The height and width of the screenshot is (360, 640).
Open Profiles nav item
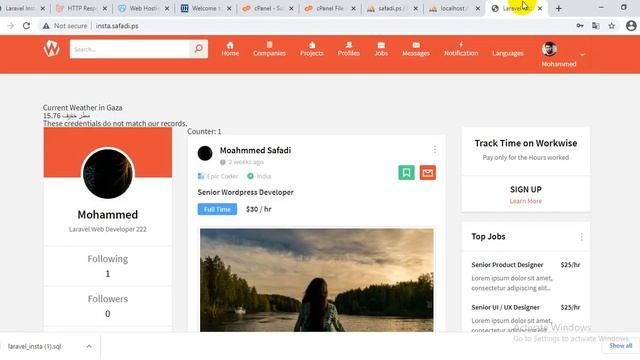[x=349, y=49]
